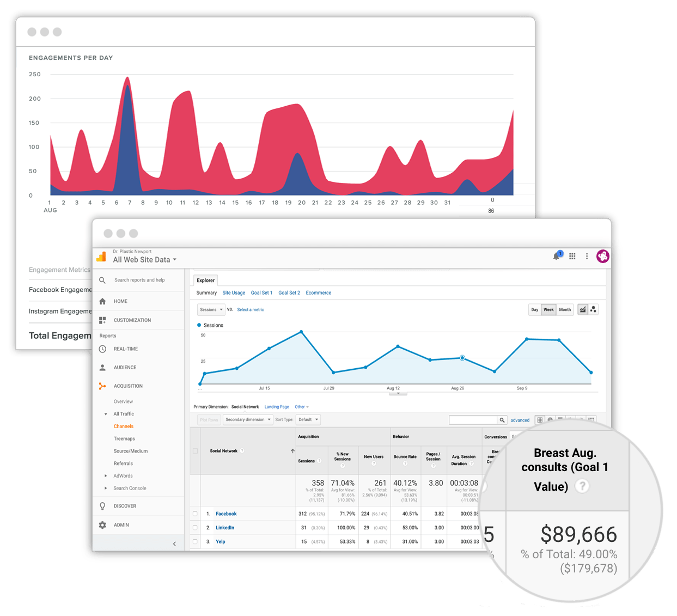Set graph interval to Month
The image size is (677, 616).
[565, 309]
